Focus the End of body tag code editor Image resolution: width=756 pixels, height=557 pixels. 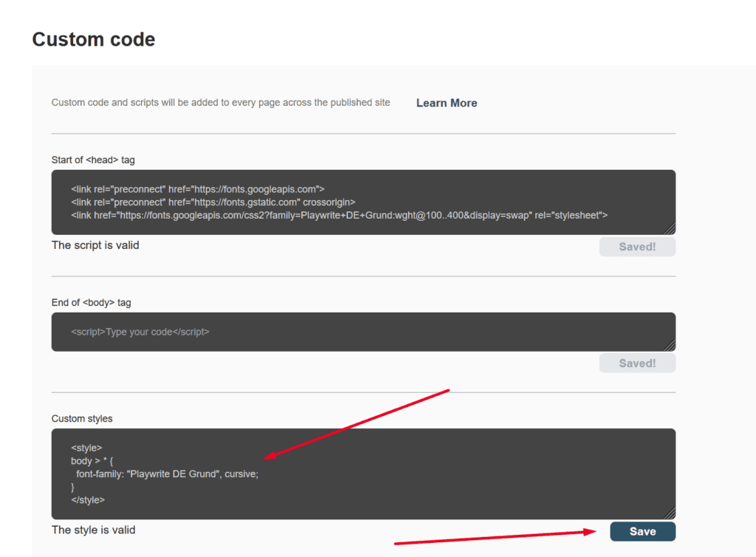(x=363, y=332)
